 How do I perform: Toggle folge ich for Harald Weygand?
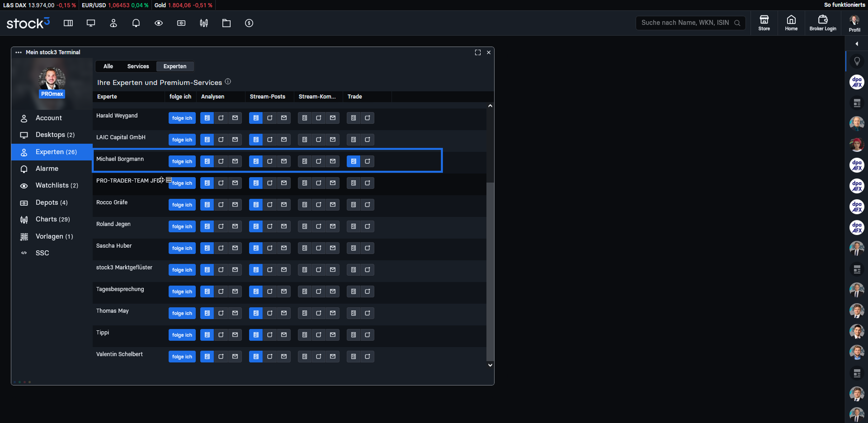[x=182, y=118]
